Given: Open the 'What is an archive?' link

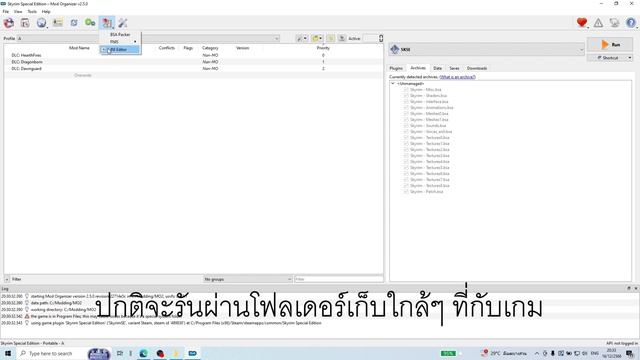Looking at the screenshot, I should click(457, 77).
